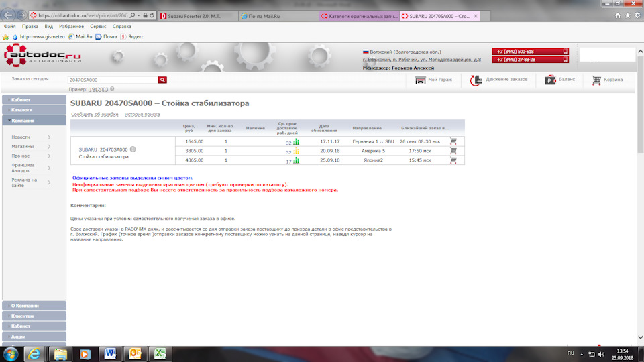Click volume speaker icon in tray
The height and width of the screenshot is (362, 644).
[601, 354]
